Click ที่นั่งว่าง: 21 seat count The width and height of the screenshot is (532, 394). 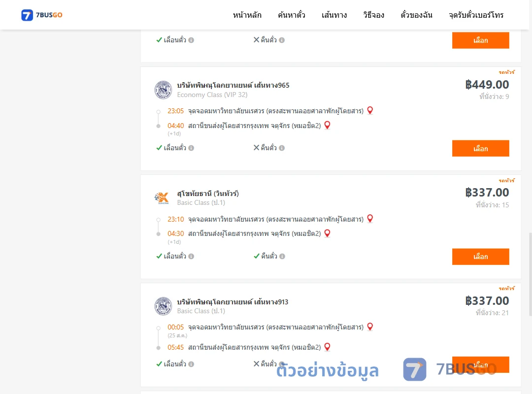(x=492, y=313)
